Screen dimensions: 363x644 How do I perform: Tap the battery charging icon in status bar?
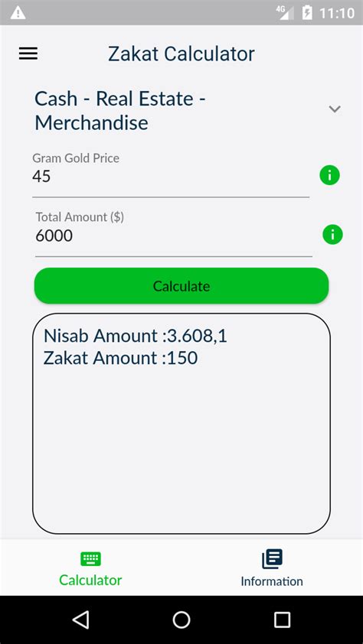coord(307,13)
